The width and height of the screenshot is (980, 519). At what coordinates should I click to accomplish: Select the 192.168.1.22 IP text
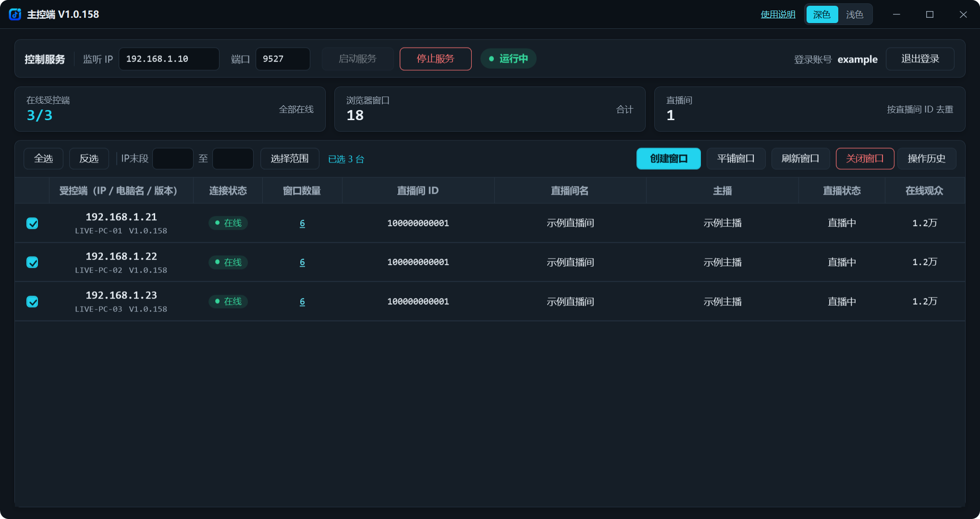tap(121, 256)
